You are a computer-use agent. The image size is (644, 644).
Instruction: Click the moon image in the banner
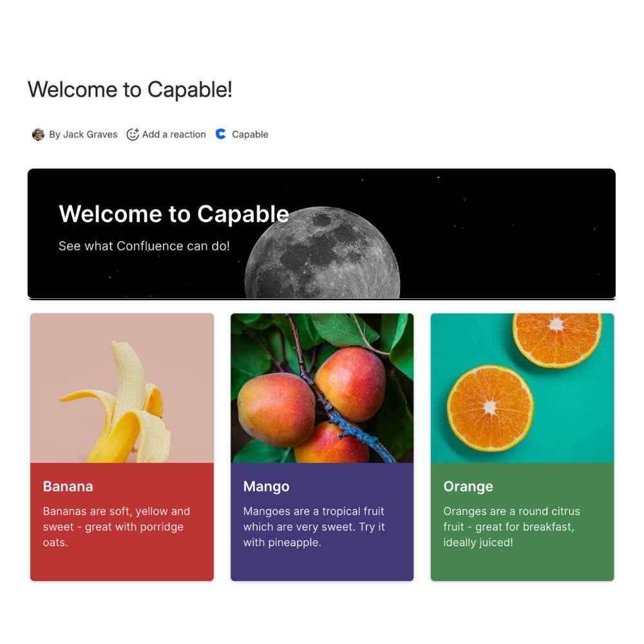323,252
